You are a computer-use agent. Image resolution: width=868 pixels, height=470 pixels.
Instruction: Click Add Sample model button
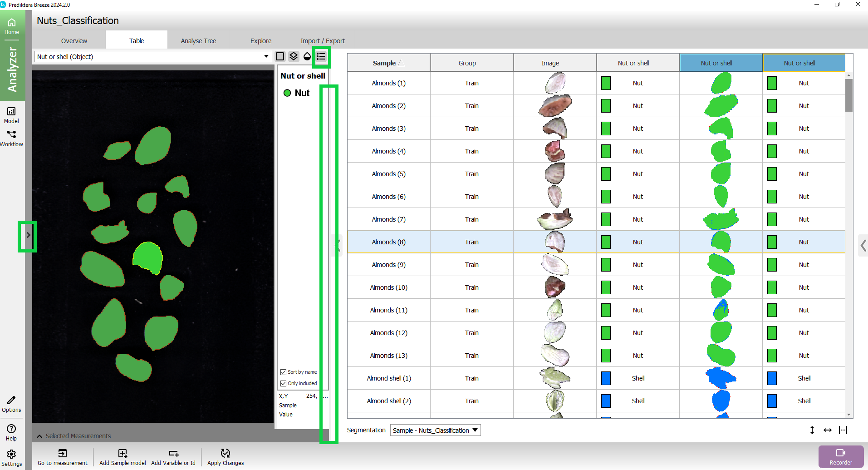tap(123, 457)
